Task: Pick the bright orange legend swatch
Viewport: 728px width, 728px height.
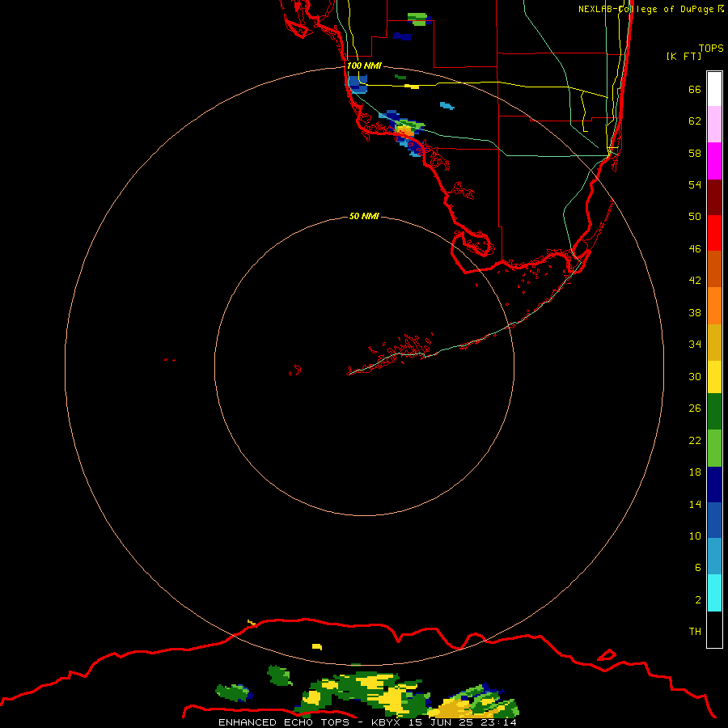Action: (x=714, y=306)
